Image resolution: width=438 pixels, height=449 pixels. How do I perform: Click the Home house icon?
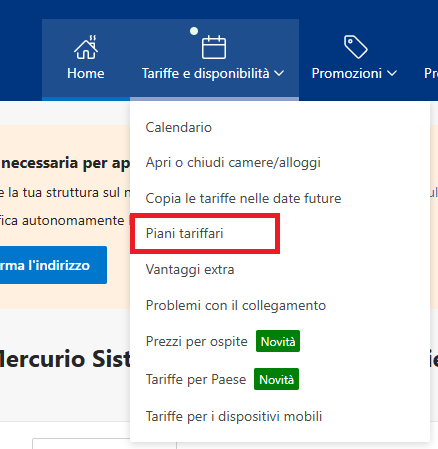click(86, 47)
